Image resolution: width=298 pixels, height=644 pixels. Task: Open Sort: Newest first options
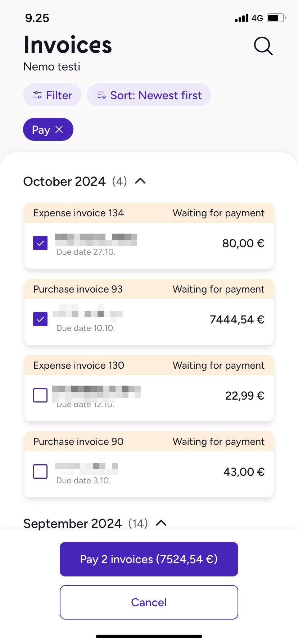click(149, 95)
